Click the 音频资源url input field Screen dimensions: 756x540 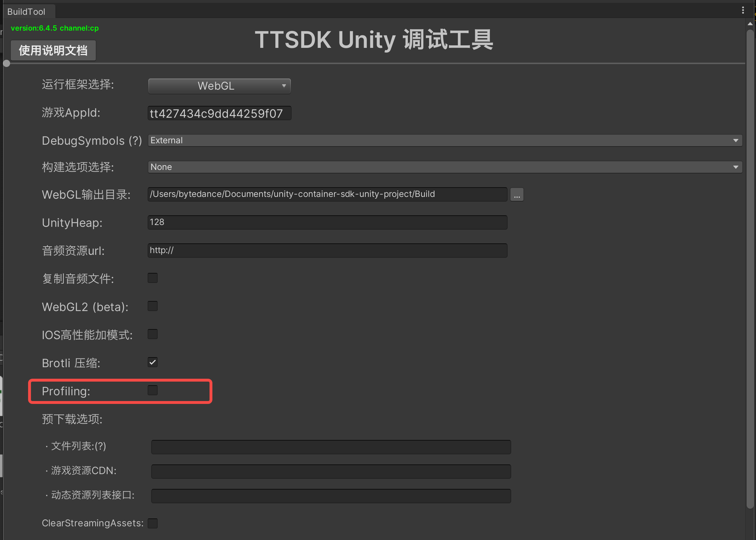coord(327,250)
